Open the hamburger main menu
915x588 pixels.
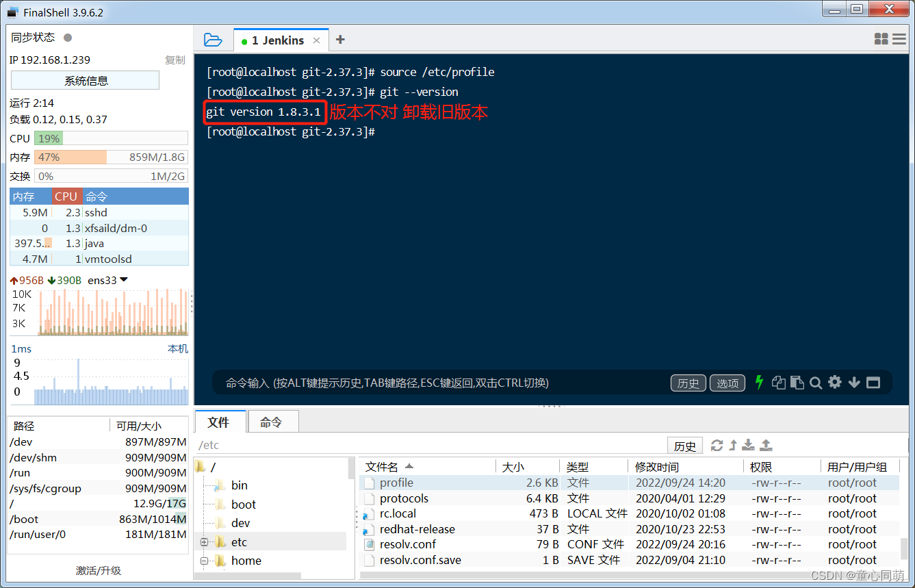click(x=899, y=40)
